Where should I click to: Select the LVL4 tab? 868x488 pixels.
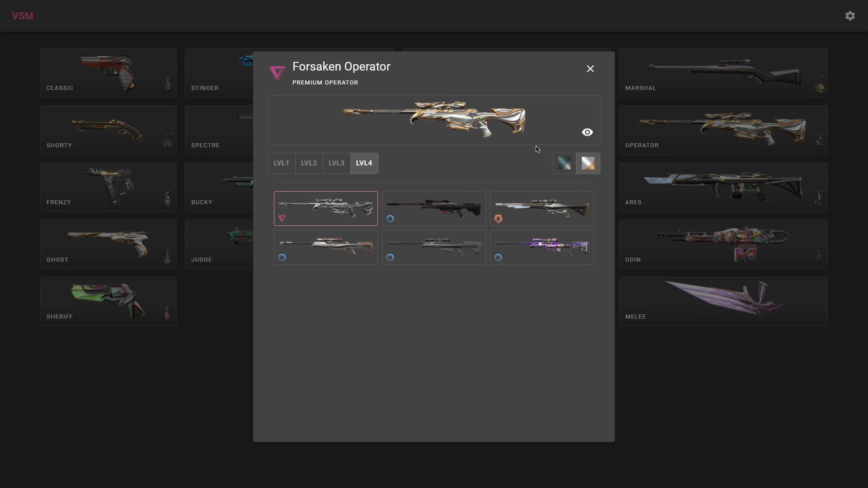(x=364, y=163)
